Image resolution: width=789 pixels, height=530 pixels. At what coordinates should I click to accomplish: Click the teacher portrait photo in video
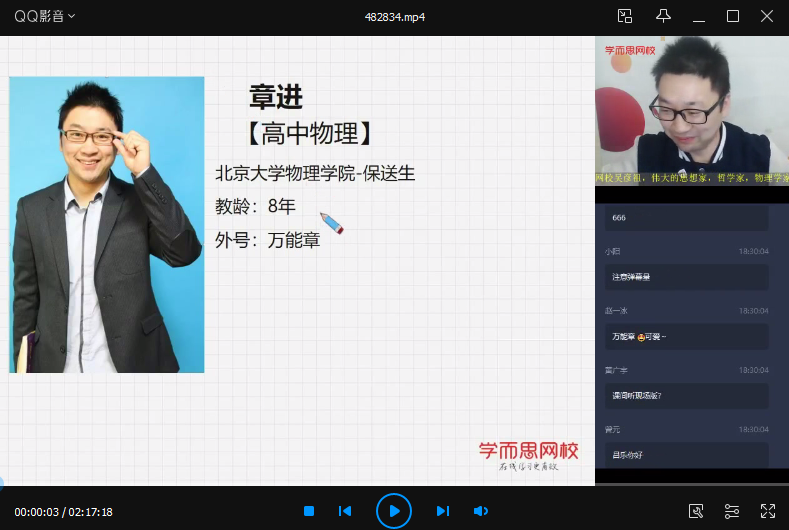[106, 225]
